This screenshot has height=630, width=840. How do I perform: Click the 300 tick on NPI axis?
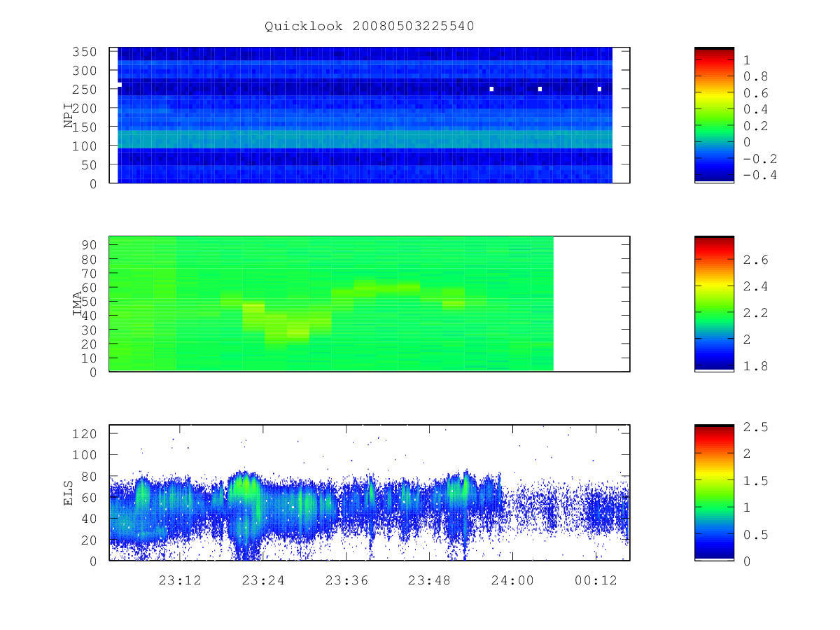tap(85, 71)
